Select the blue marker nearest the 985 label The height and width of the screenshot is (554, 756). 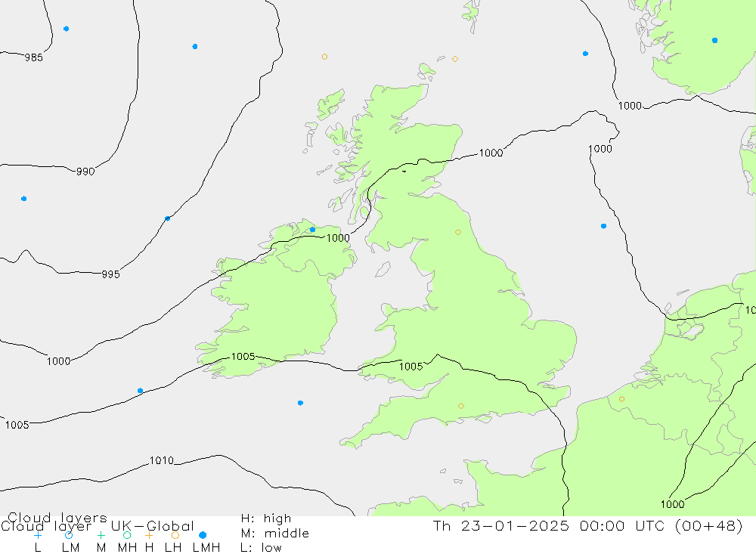[x=66, y=29]
